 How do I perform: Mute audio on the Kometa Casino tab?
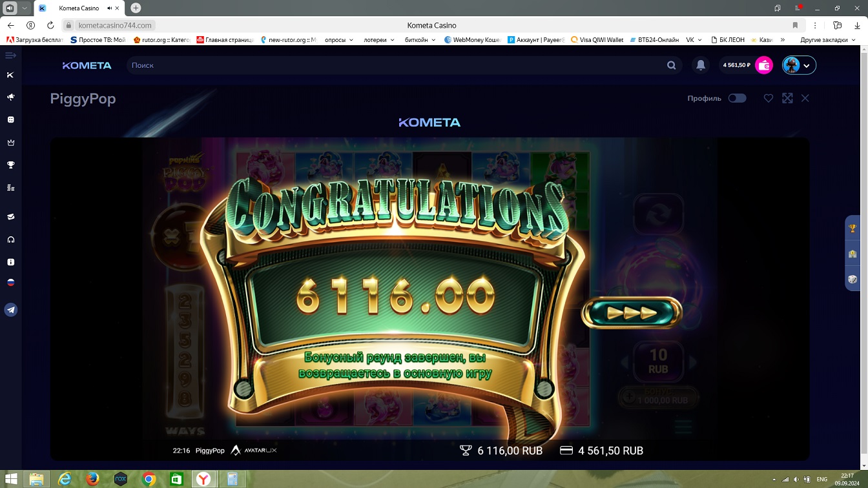tap(109, 8)
